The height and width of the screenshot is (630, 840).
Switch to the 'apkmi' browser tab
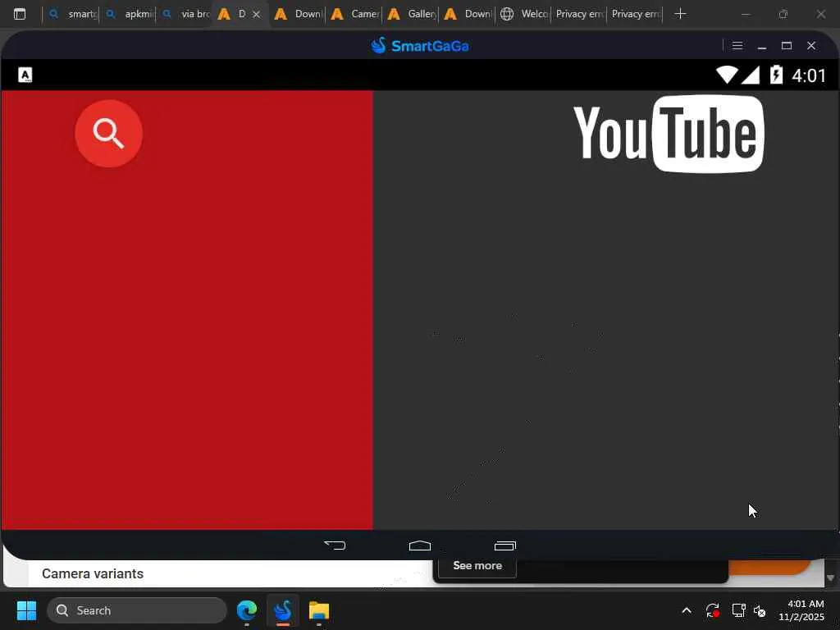click(x=129, y=14)
